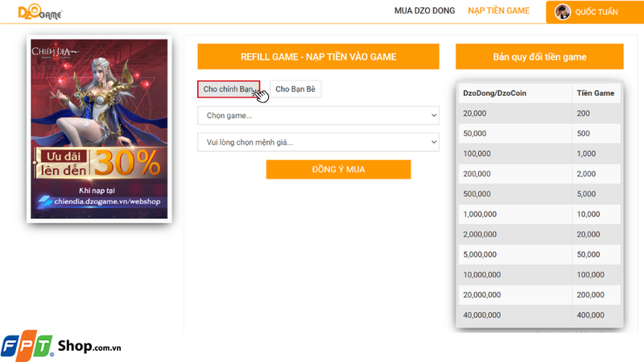Click the 5,000,000 DzoDong cell
This screenshot has height=362, width=644.
pos(515,254)
